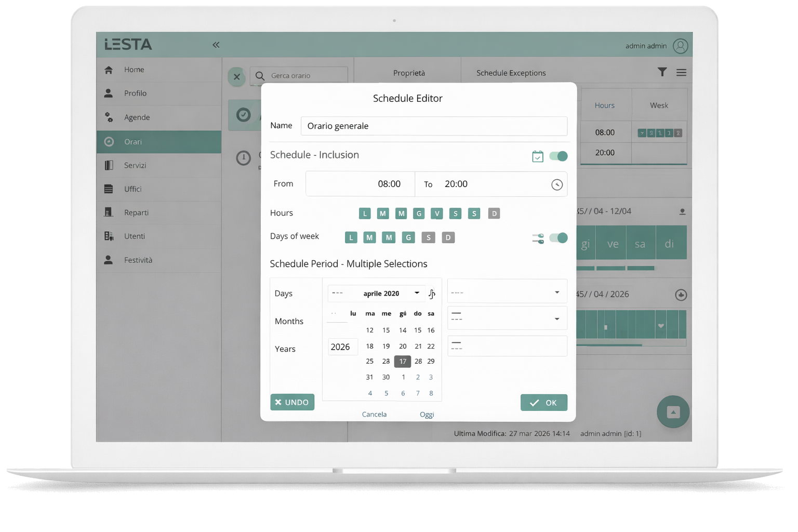Click the filter funnel icon near Schedule Exceptions
798x532 pixels.
[x=662, y=72]
